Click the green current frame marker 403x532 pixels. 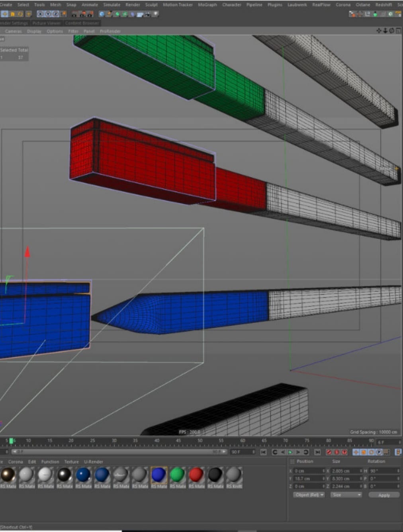11,441
